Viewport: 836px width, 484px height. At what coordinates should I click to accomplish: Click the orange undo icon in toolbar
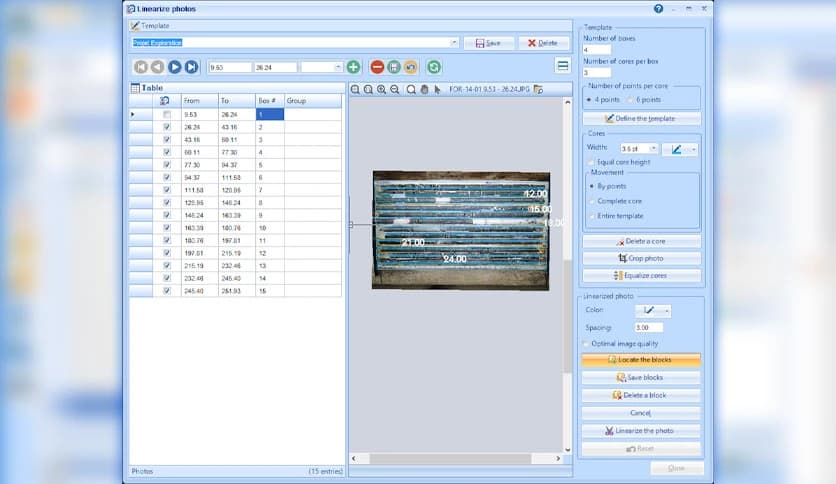[x=410, y=67]
